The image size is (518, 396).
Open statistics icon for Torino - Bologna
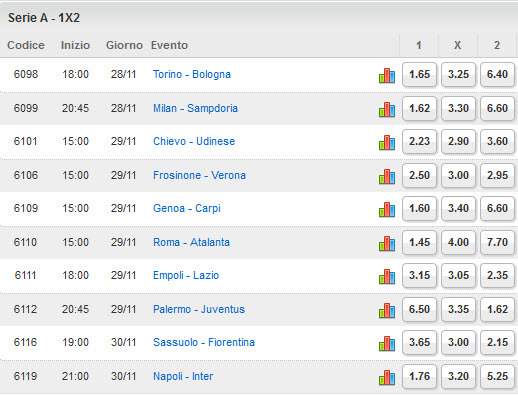pyautogui.click(x=387, y=75)
